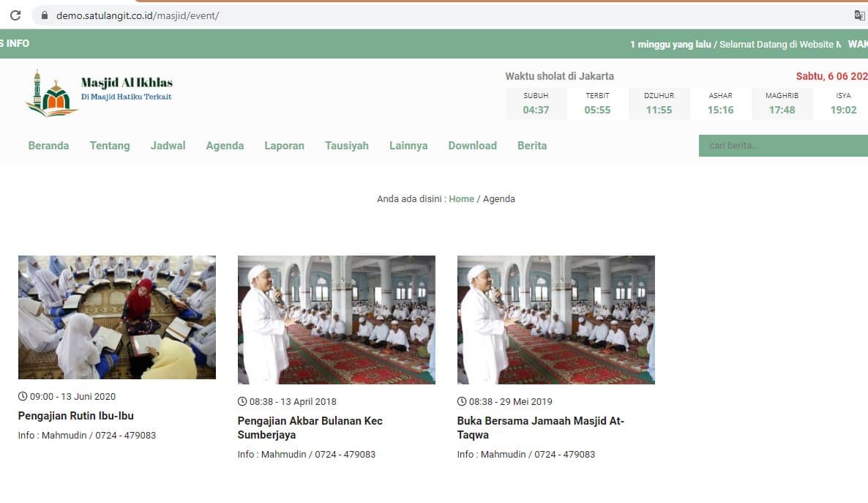Click the Buka Bersama Jamaah event photo
This screenshot has height=503, width=868.
555,320
